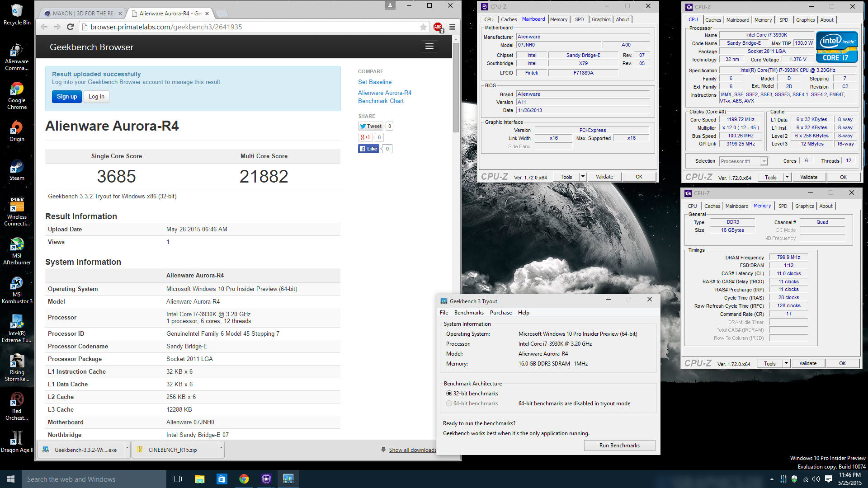Switch to the MAXON 3D Chrome tab

tap(83, 14)
